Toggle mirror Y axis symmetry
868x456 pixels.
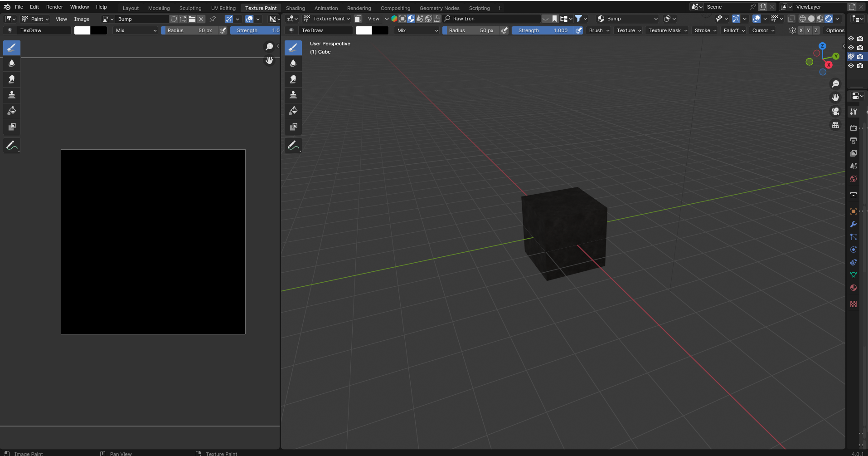tap(808, 30)
